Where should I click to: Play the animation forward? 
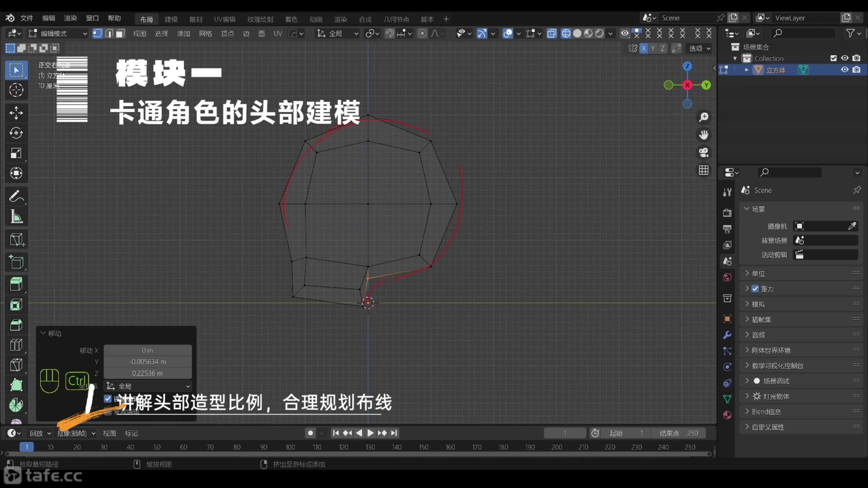tap(371, 433)
